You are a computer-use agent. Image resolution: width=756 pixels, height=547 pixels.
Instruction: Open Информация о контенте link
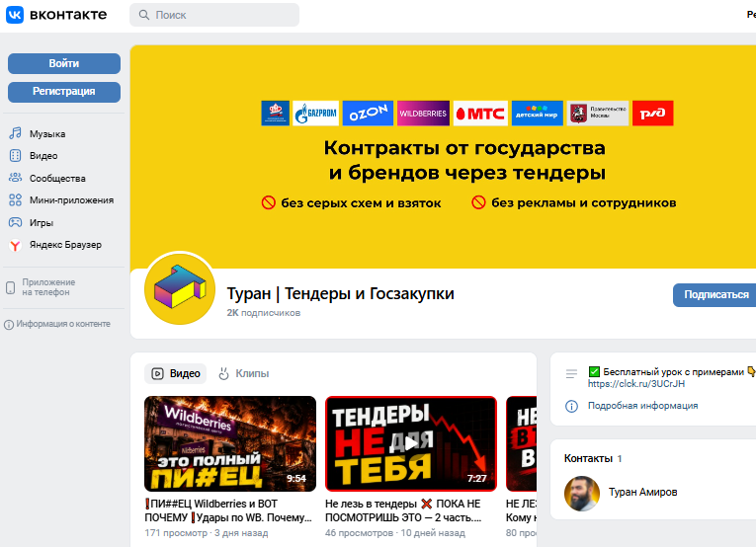point(63,324)
